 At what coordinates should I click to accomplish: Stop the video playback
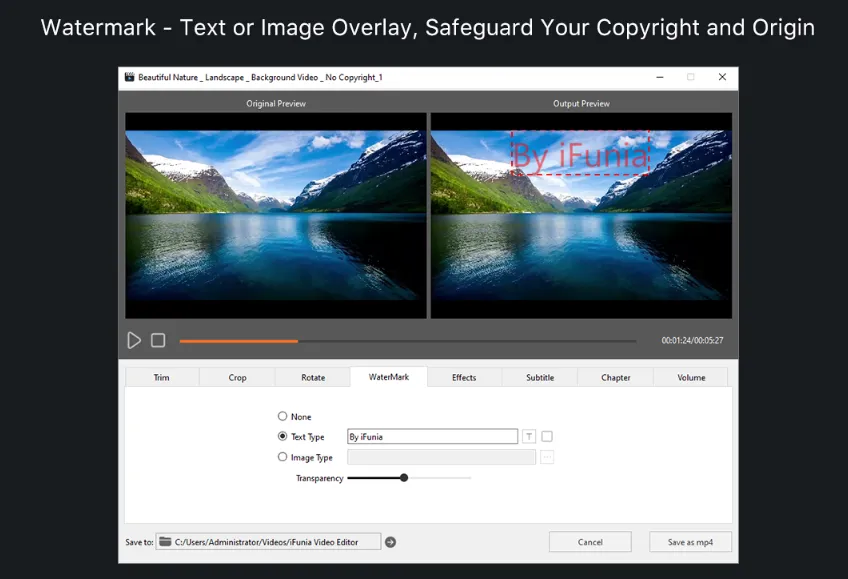[x=158, y=340]
